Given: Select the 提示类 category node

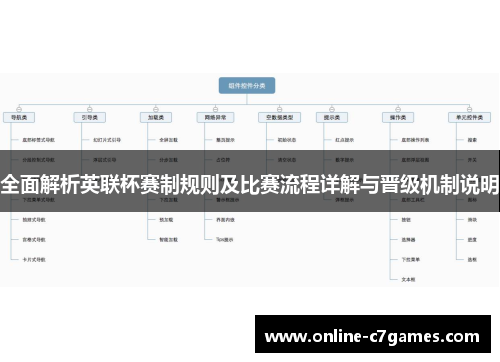Looking at the screenshot, I should pyautogui.click(x=332, y=117).
